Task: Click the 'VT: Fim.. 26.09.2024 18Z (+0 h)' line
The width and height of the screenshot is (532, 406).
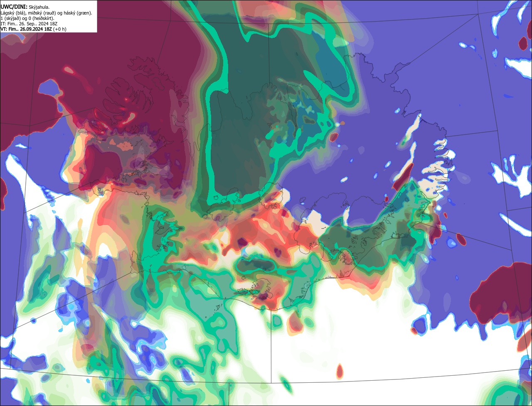Action: point(33,29)
